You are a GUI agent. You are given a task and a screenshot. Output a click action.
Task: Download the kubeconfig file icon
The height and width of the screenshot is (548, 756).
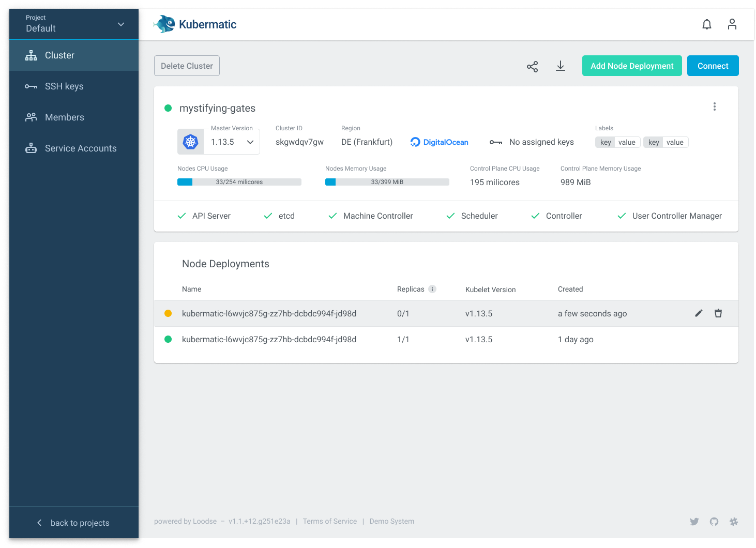561,66
